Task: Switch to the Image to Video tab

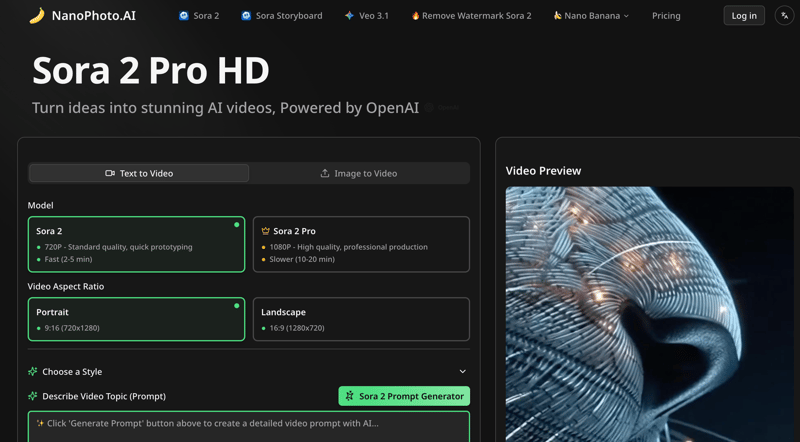Action: point(359,174)
